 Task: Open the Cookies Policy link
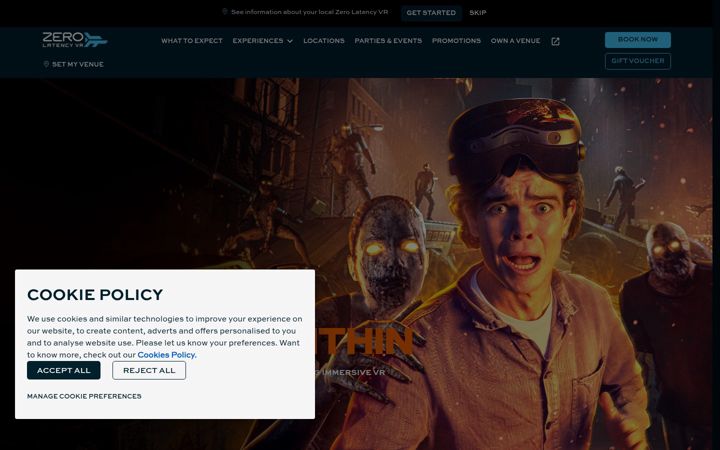[x=167, y=355]
